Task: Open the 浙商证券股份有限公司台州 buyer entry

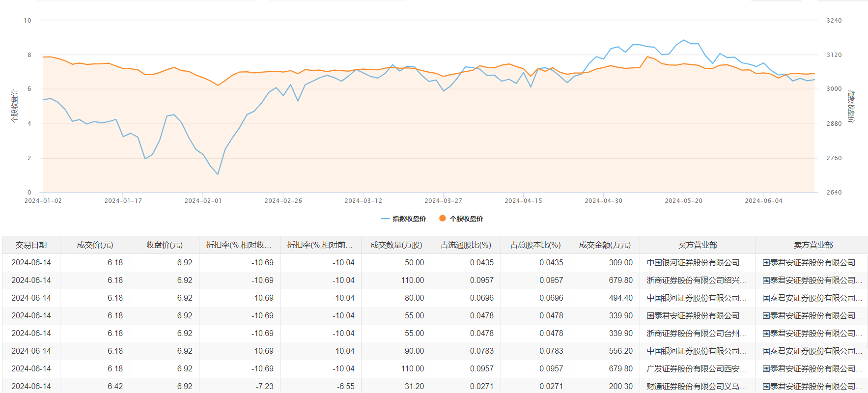Action: (x=696, y=333)
